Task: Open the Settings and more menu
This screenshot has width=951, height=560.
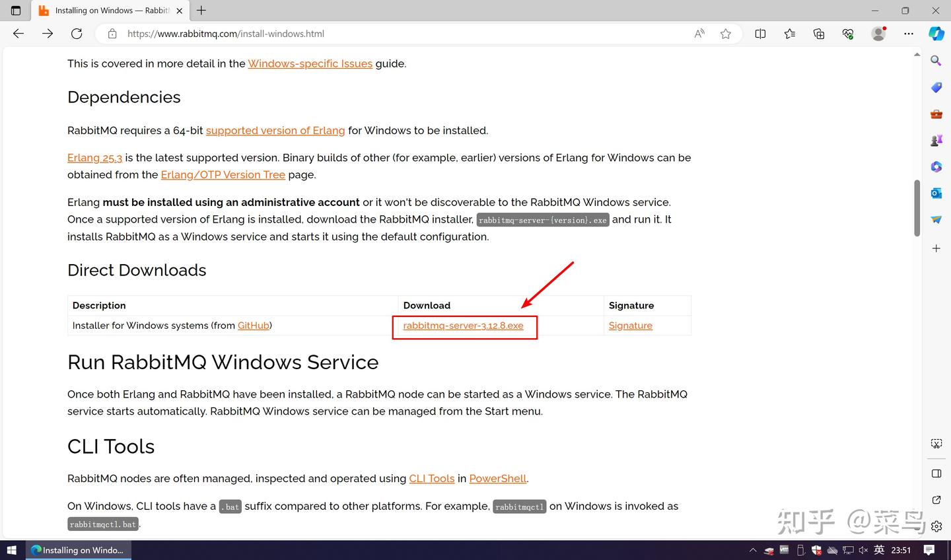Action: tap(909, 34)
